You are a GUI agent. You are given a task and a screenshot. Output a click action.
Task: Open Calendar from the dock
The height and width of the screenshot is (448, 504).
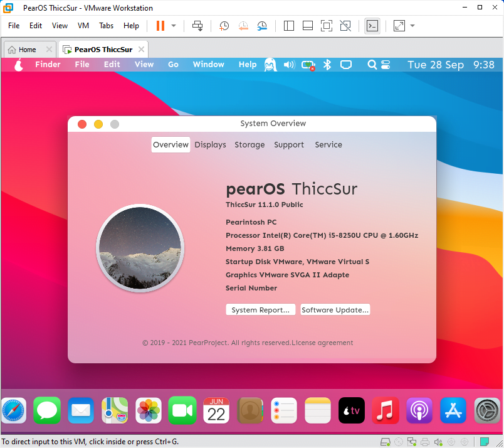tap(216, 410)
